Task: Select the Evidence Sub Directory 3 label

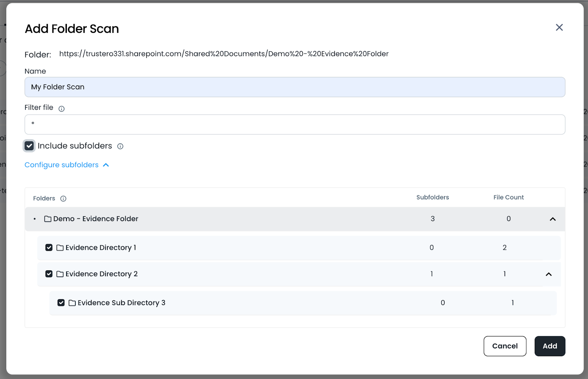Action: (121, 303)
